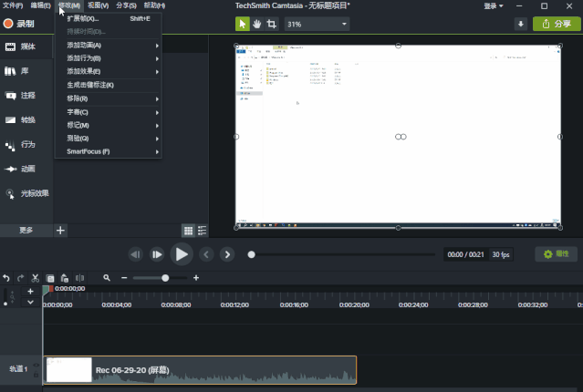Toggle the Track 1 lock icon
This screenshot has height=392, width=583.
click(36, 374)
